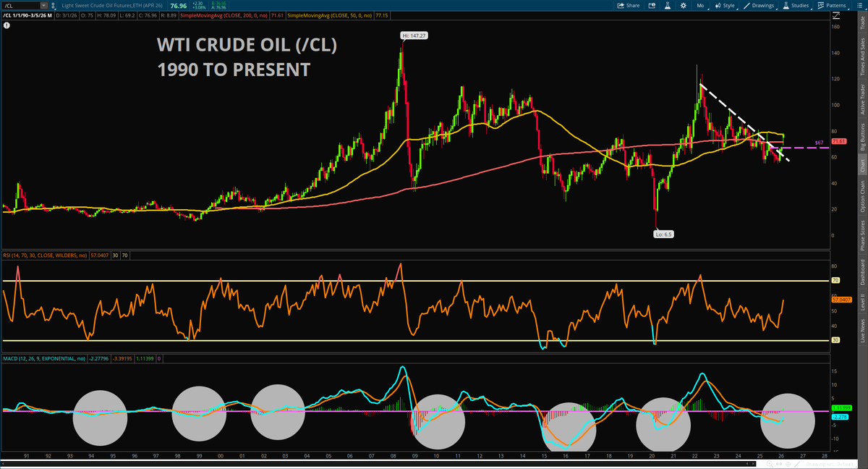868x469 pixels.
Task: Expand the Style dropdown menu
Action: click(725, 5)
